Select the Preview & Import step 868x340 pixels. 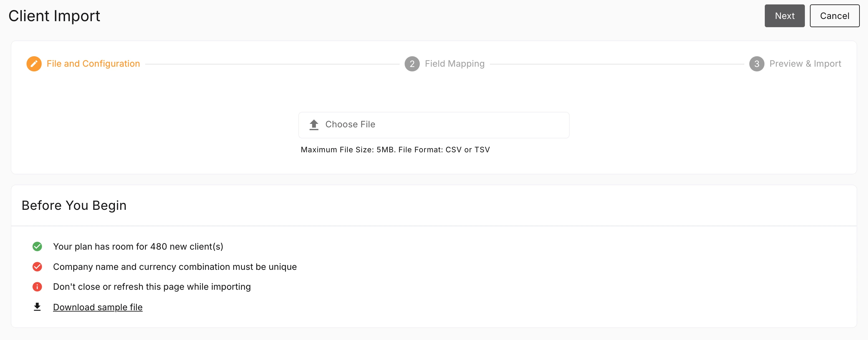coord(806,64)
